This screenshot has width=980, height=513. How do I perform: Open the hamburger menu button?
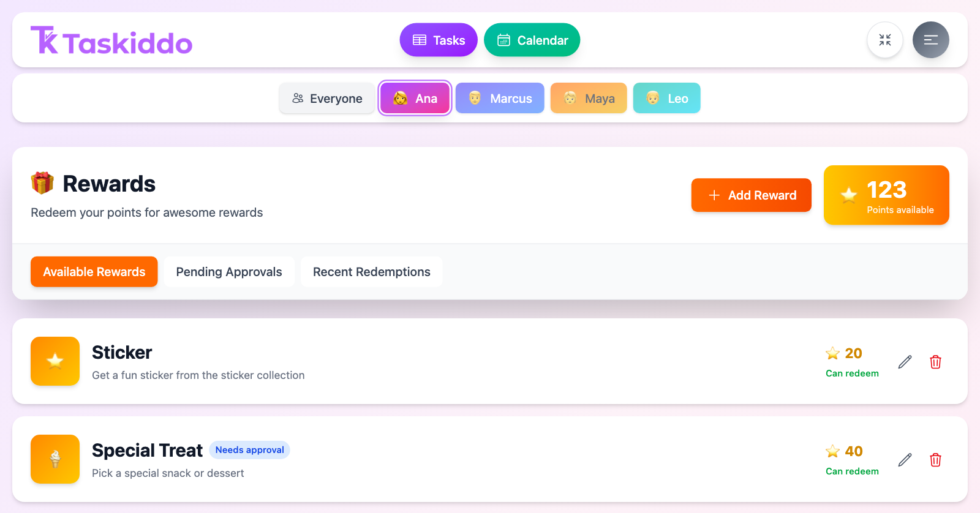931,40
